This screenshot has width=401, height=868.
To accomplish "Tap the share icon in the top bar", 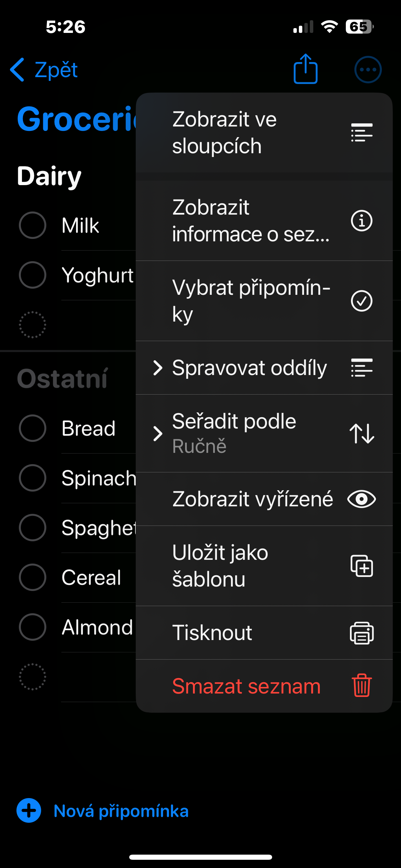I will click(305, 69).
